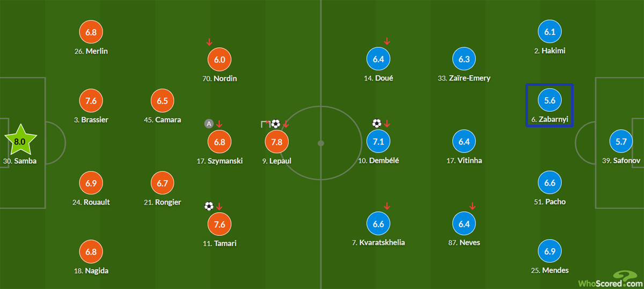The image size is (644, 289).
Task: Click the goal ball icon above Dembélé
Action: click(377, 124)
